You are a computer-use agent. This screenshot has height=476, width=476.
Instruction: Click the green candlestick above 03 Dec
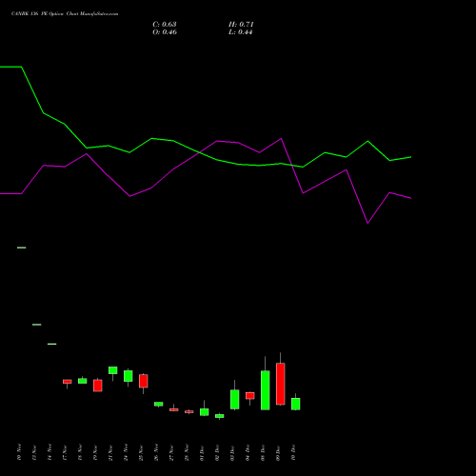pos(235,399)
